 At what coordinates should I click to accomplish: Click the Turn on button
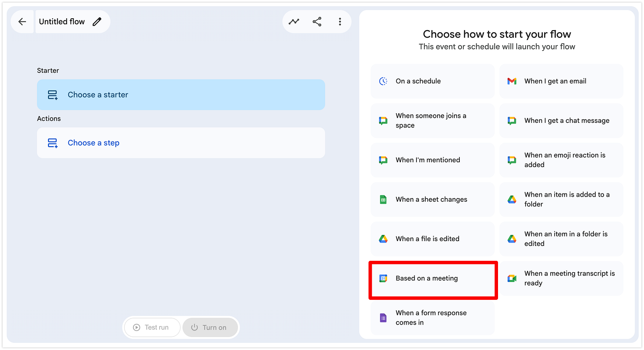pos(210,327)
